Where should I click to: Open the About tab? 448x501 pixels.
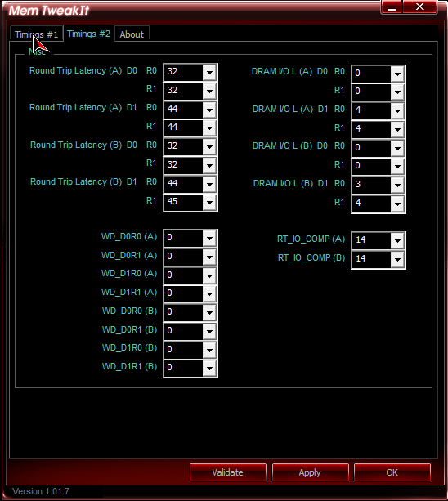[132, 34]
